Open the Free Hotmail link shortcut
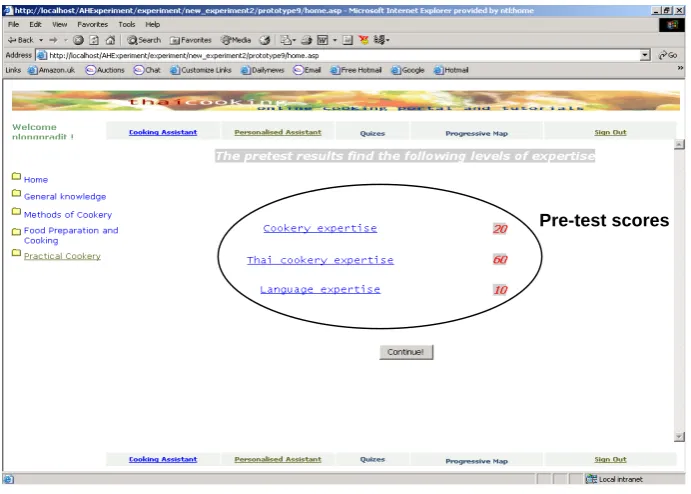 pyautogui.click(x=356, y=70)
